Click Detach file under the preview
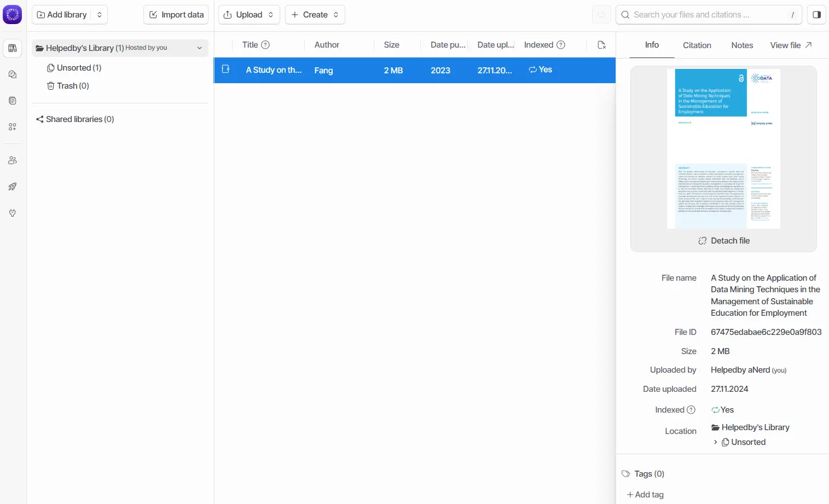Screen dimensions: 829x504 click(724, 241)
